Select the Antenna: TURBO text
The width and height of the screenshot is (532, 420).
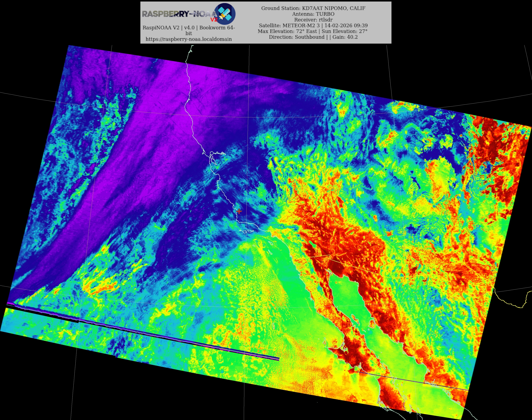pyautogui.click(x=313, y=14)
